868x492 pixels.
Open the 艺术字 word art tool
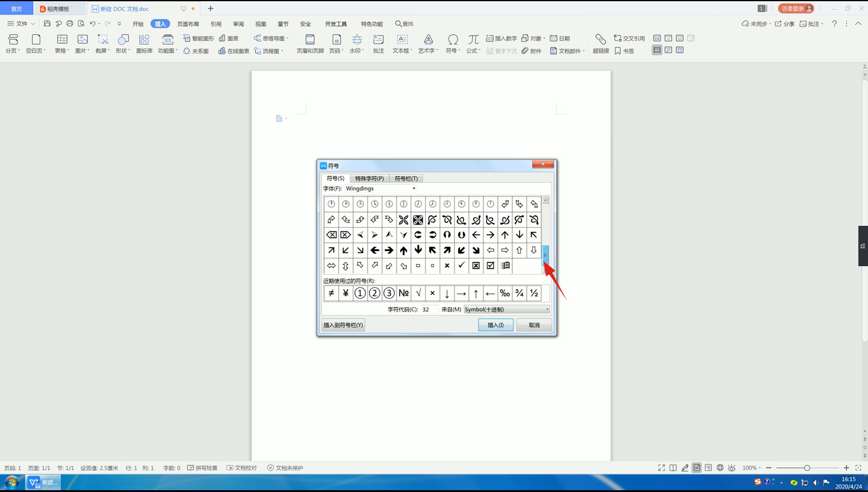point(428,44)
